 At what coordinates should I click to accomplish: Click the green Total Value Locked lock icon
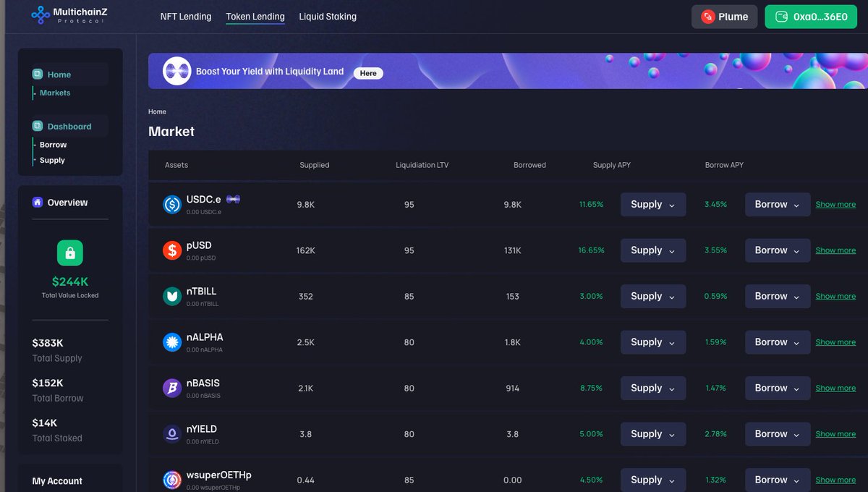click(x=70, y=253)
